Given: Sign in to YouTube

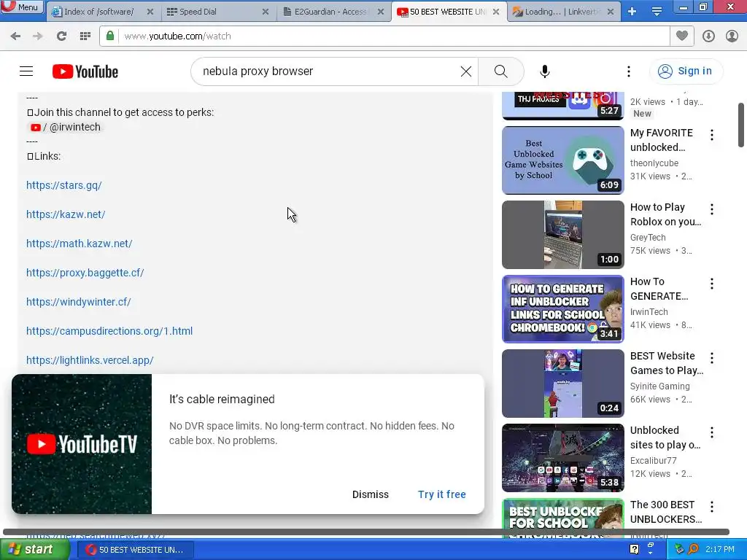Looking at the screenshot, I should point(686,71).
